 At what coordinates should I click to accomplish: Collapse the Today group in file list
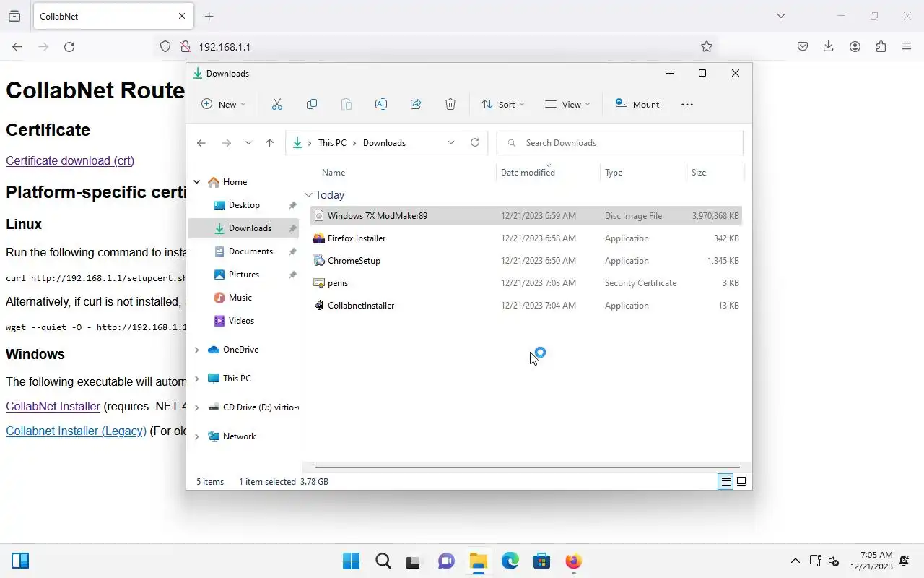[309, 195]
